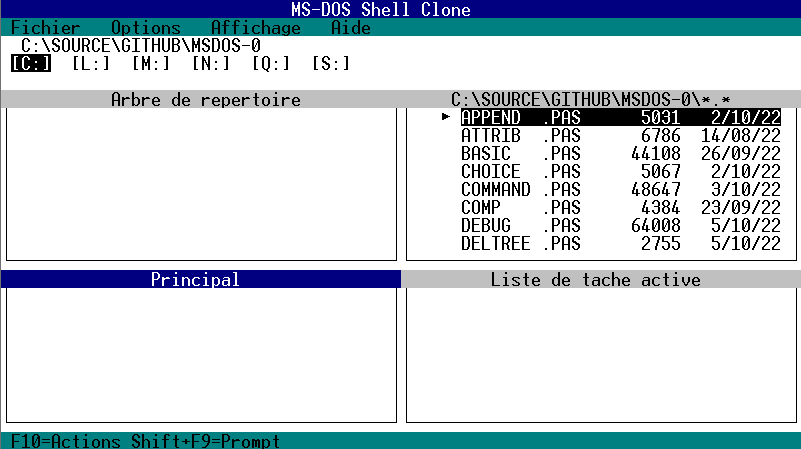Viewport: 801px width, 449px height.
Task: Open the Options menu
Action: [145, 28]
